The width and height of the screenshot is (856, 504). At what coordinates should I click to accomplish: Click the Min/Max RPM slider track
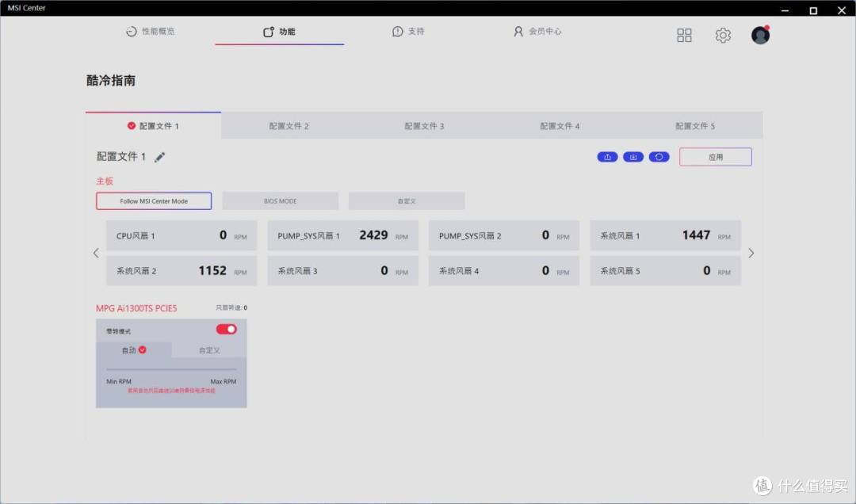pyautogui.click(x=171, y=369)
